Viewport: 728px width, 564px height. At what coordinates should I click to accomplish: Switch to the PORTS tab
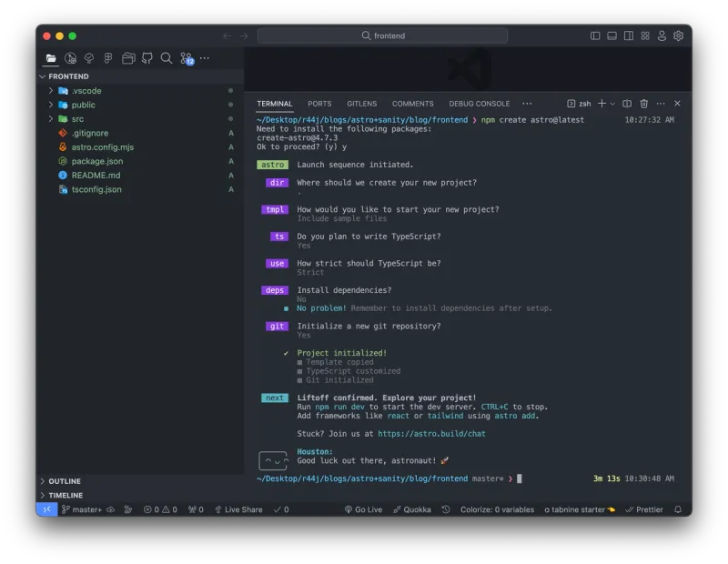(x=319, y=104)
